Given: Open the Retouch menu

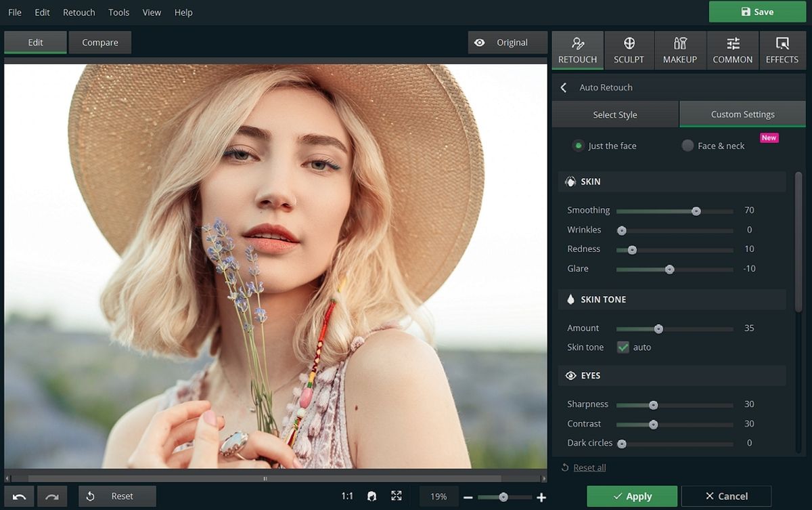Looking at the screenshot, I should pos(79,12).
